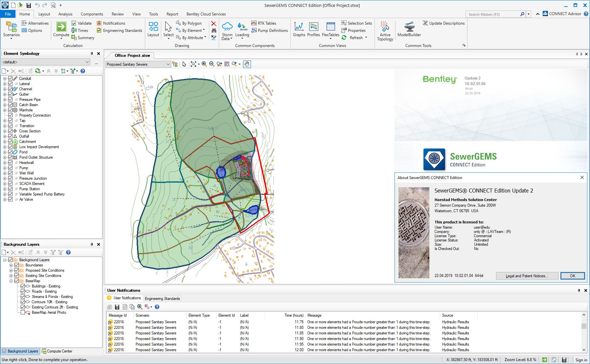
Task: Open Storm Data component
Action: tap(227, 31)
